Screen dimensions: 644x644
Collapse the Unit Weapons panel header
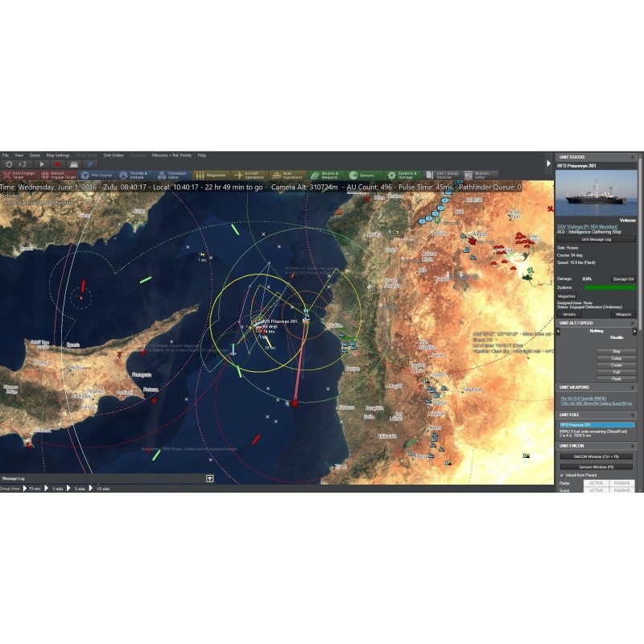tap(631, 387)
